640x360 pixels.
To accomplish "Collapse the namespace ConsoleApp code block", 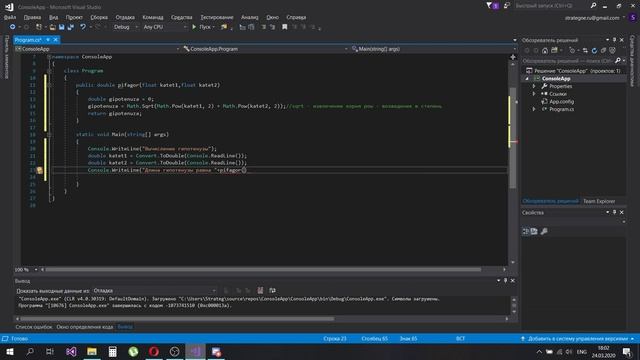I will pos(49,57).
